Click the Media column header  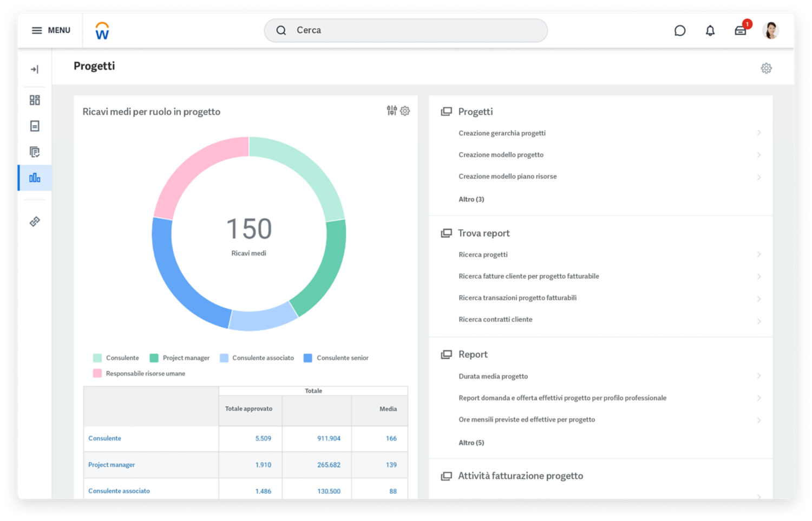tap(388, 409)
